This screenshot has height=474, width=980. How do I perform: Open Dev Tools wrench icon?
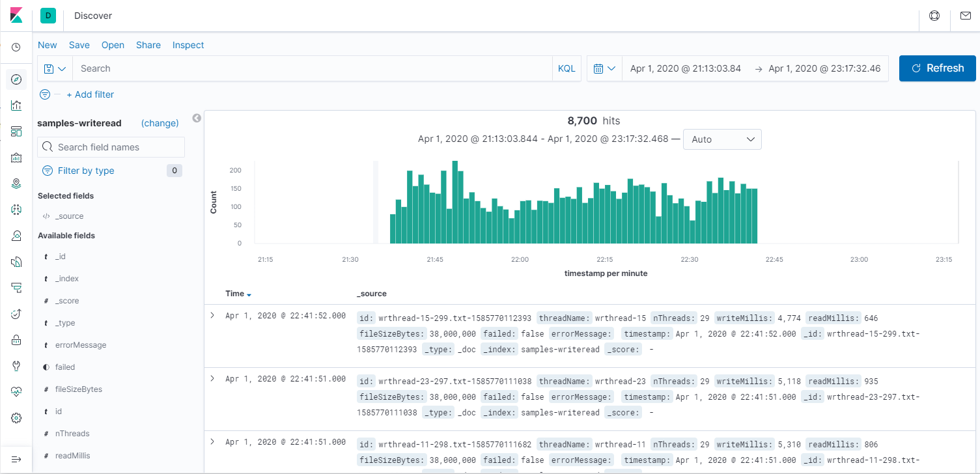tap(16, 366)
